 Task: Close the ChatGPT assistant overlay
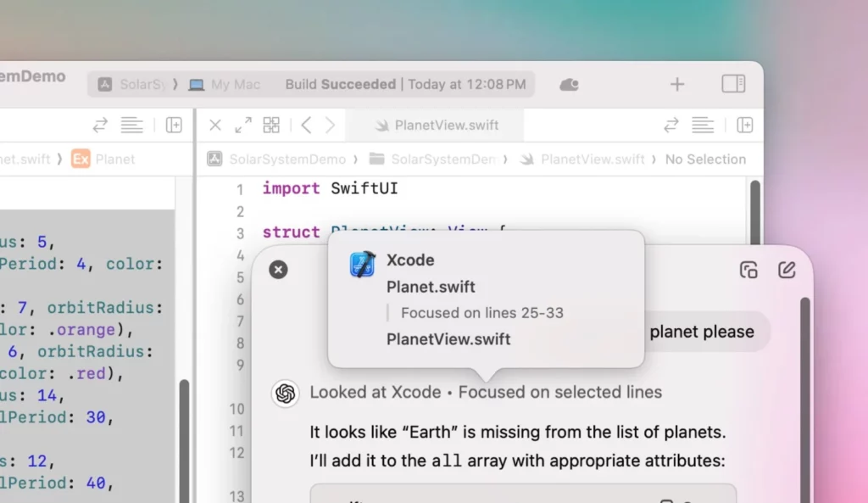coord(278,270)
